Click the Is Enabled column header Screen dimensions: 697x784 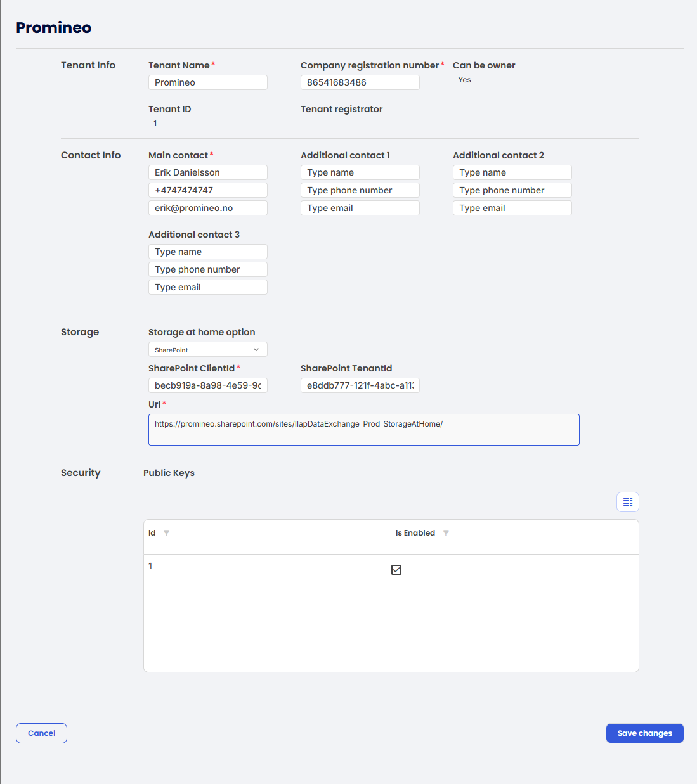(415, 533)
